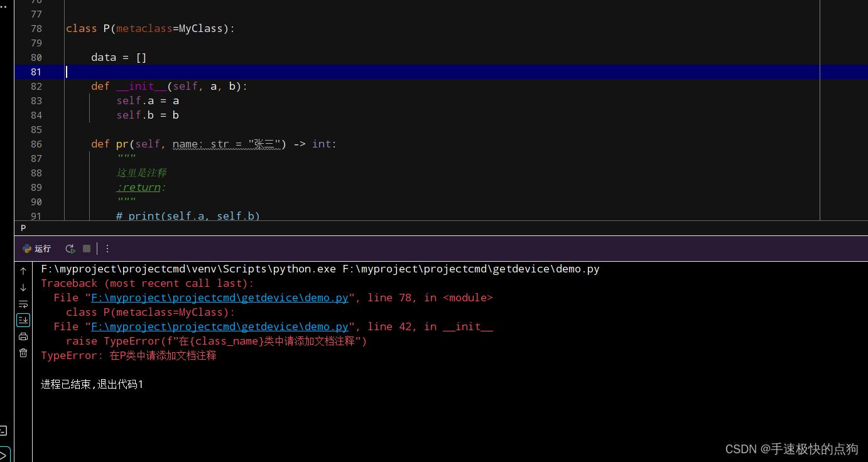Toggle soft-wrap icon in console
Screen dimensions: 868x462
[23, 304]
